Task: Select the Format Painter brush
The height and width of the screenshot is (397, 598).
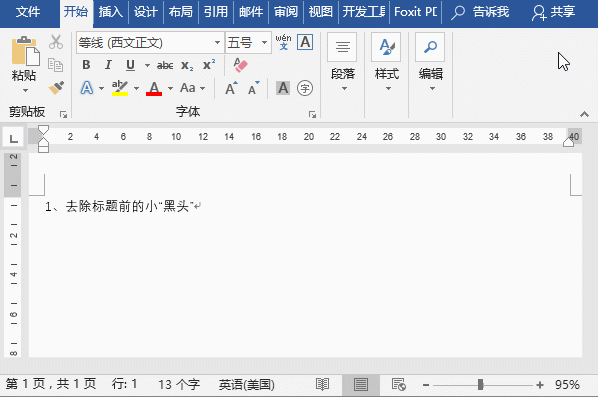Action: [56, 88]
